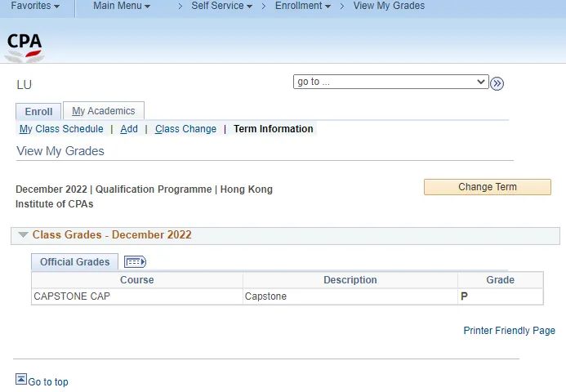Click the Change Term button
The width and height of the screenshot is (566, 392).
pos(488,187)
